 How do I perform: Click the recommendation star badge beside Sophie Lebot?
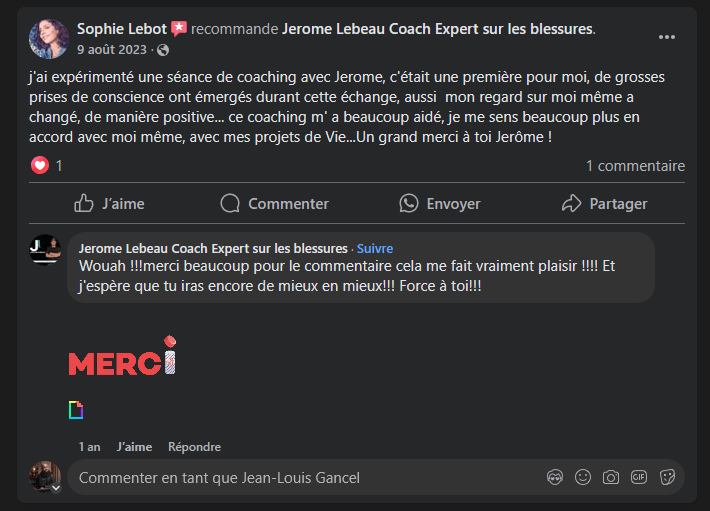179,28
